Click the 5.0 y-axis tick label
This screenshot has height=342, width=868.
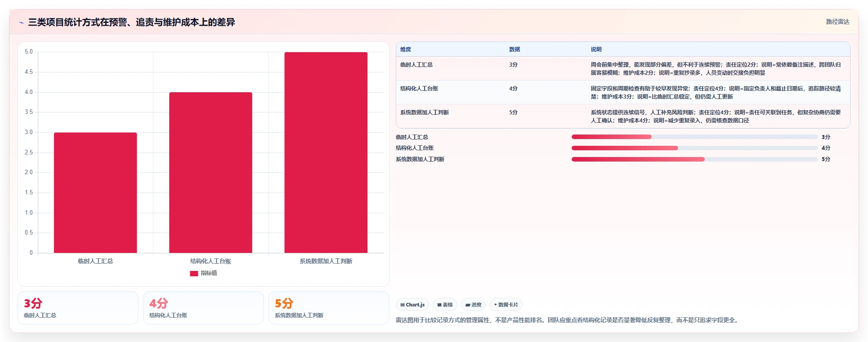tap(29, 52)
